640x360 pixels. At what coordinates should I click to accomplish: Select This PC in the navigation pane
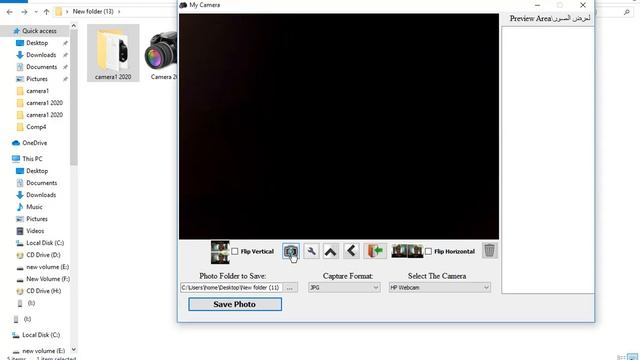pyautogui.click(x=32, y=159)
